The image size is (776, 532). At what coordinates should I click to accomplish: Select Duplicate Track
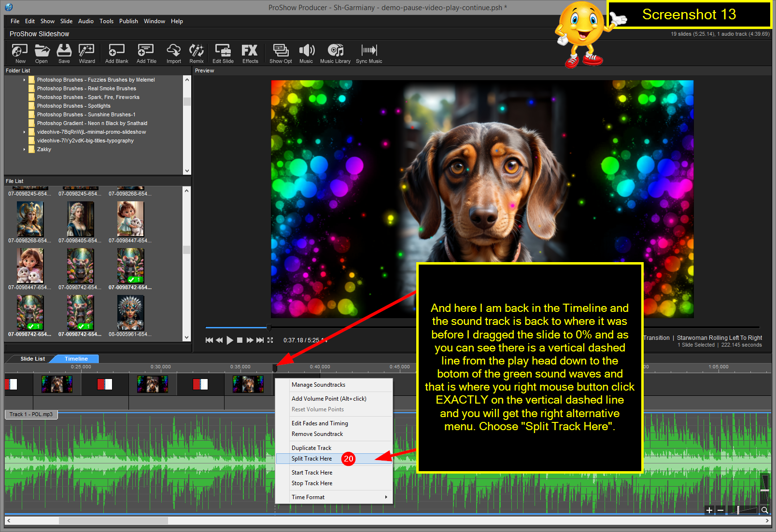coord(334,448)
